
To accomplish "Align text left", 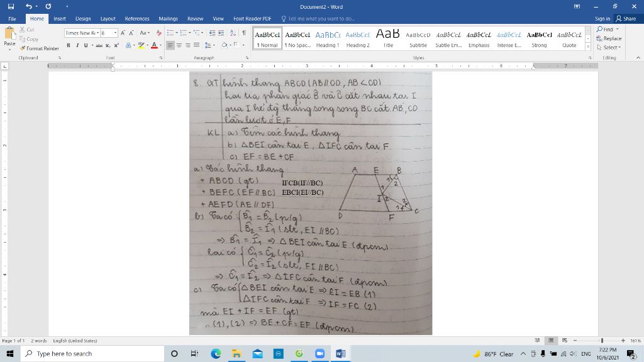I will click(170, 45).
